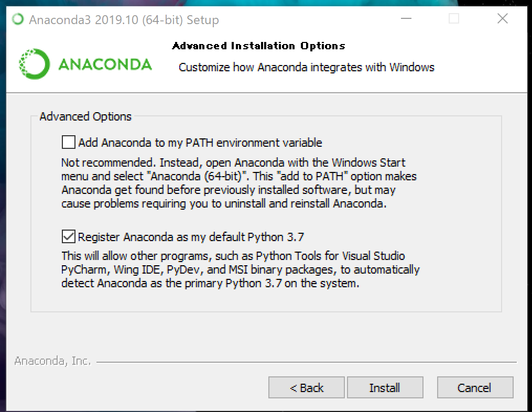Click the Python Tools description paragraph
The width and height of the screenshot is (532, 412).
tap(240, 269)
